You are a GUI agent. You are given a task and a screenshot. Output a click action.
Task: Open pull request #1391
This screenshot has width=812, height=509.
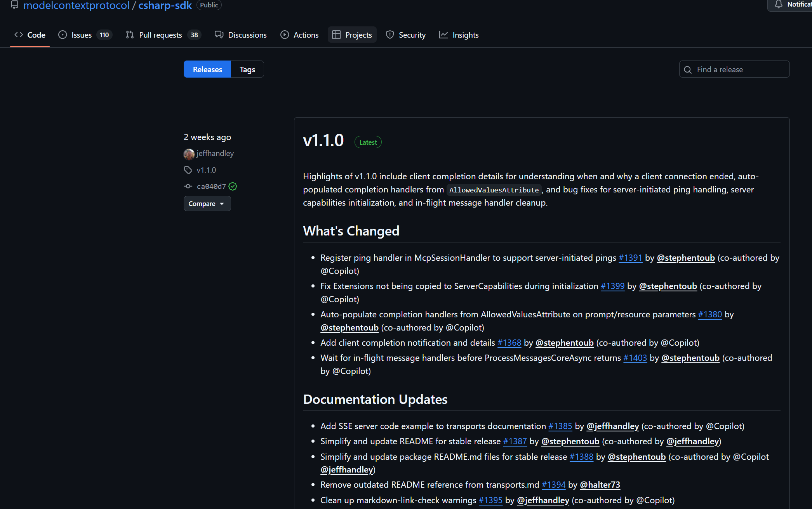point(630,258)
